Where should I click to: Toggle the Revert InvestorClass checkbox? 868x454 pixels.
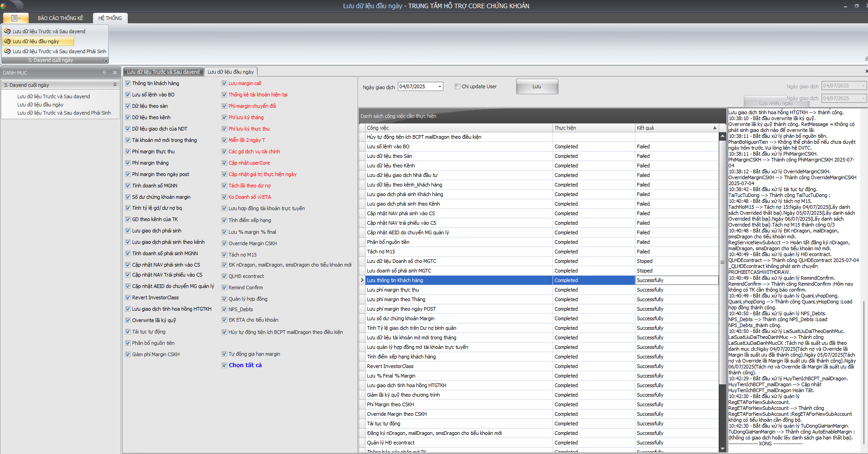[x=128, y=298]
